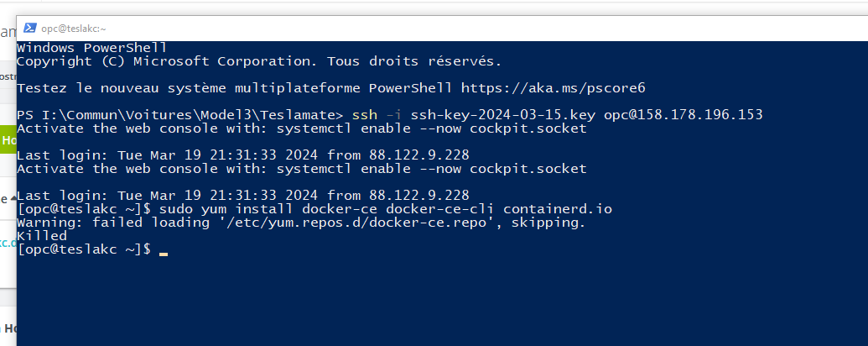Viewport: 868px width, 346px height.
Task: Click the word Killed in the terminal output
Action: tap(42, 236)
